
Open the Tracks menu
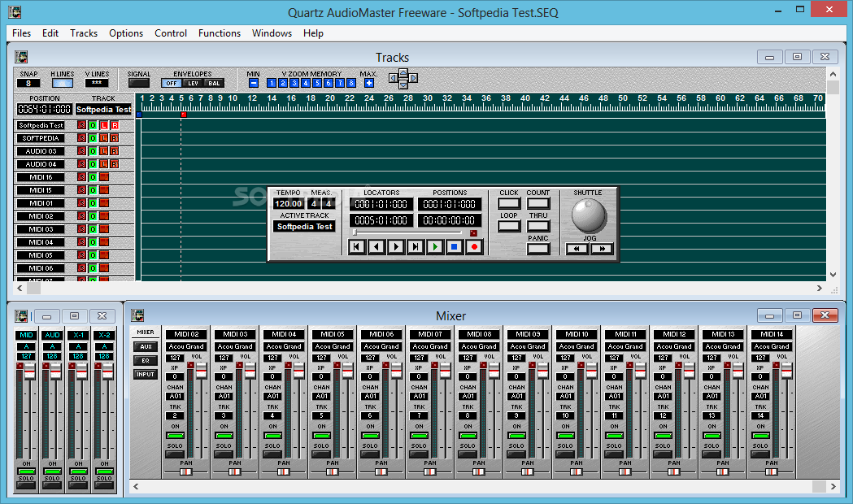coord(84,33)
